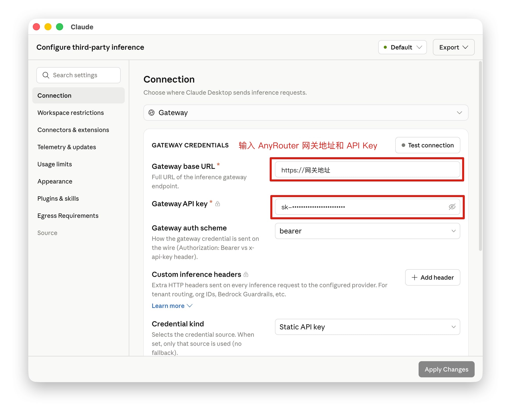The width and height of the screenshot is (511, 420).
Task: Open the Static API key dropdown
Action: 367,327
